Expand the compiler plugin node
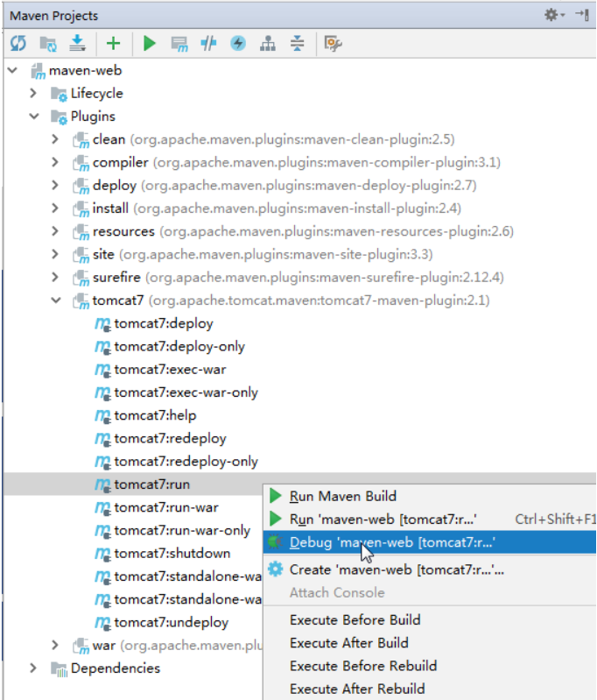Viewport: 597px width, 700px height. tap(55, 162)
